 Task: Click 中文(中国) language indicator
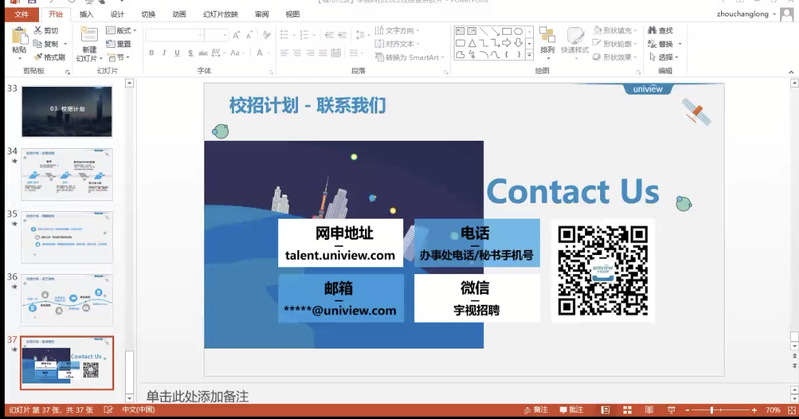click(x=138, y=410)
